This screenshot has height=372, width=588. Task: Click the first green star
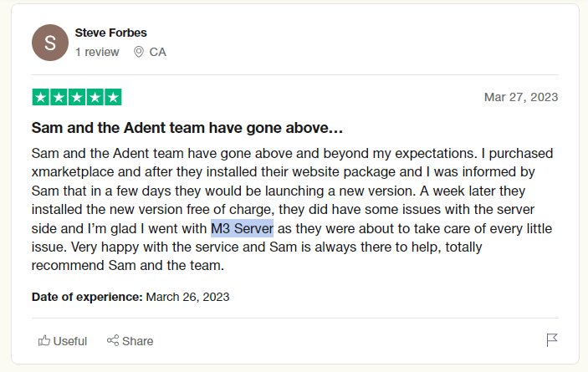[41, 97]
